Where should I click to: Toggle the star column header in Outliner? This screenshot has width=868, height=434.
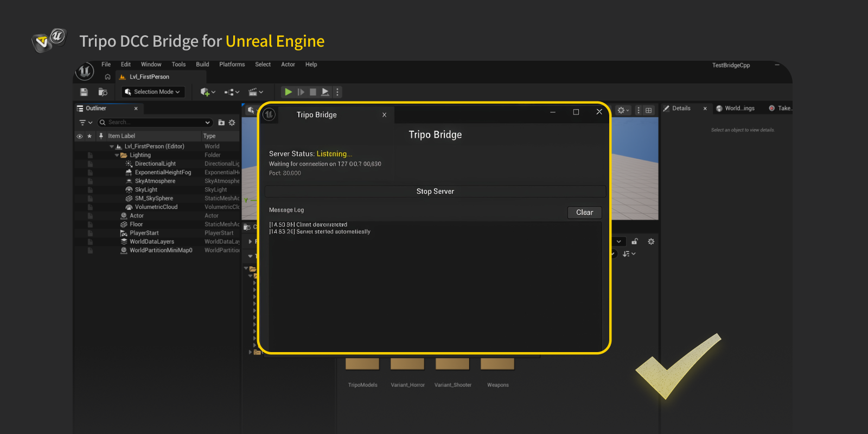point(90,136)
